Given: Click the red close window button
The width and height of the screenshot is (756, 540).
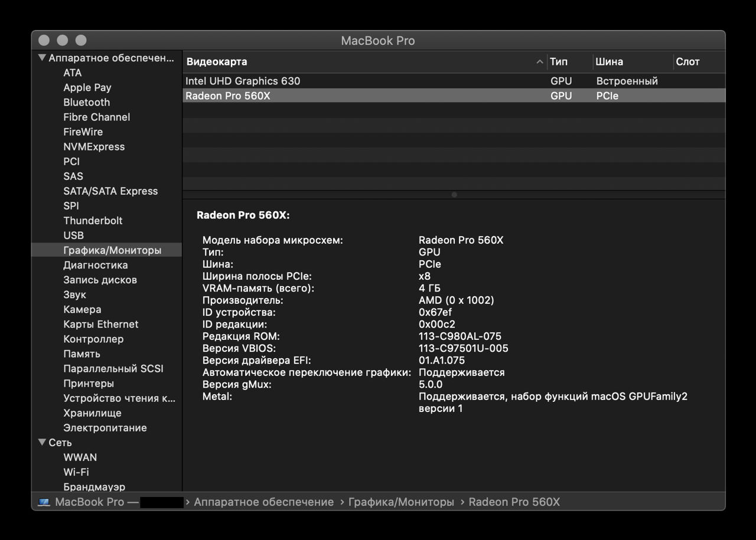Looking at the screenshot, I should pyautogui.click(x=44, y=40).
